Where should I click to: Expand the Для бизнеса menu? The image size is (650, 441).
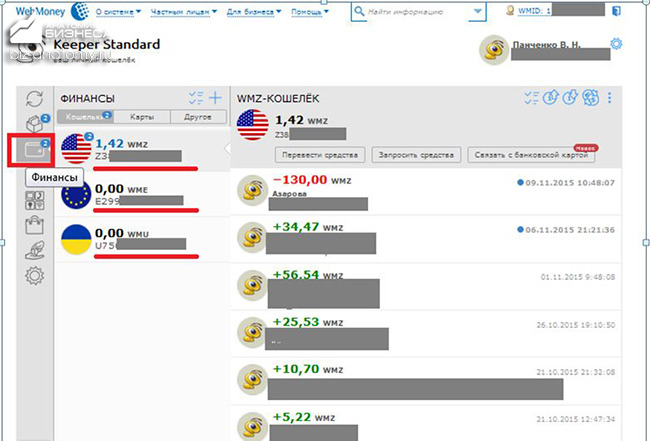[x=254, y=12]
